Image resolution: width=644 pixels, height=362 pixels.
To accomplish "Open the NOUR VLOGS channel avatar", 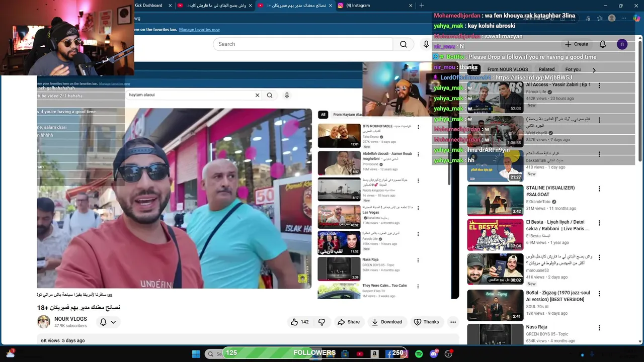I will tap(44, 322).
